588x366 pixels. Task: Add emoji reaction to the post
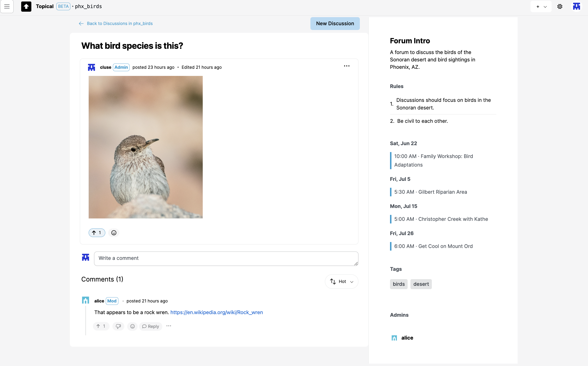[x=114, y=233]
